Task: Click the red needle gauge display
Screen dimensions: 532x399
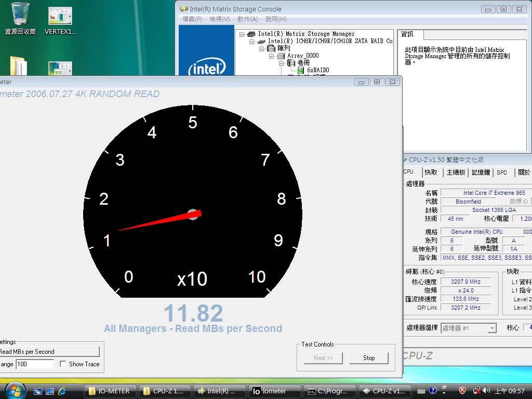Action: pos(193,201)
